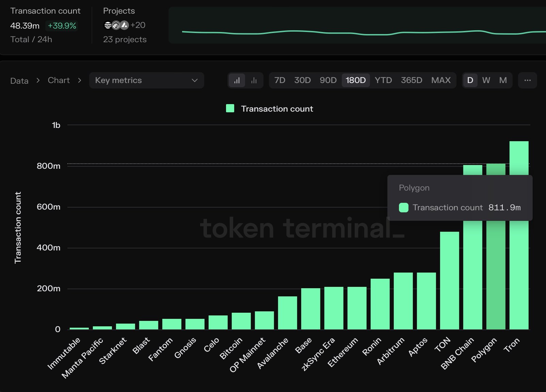Go to the Data breadcrumb
The height and width of the screenshot is (392, 546).
[x=19, y=81]
